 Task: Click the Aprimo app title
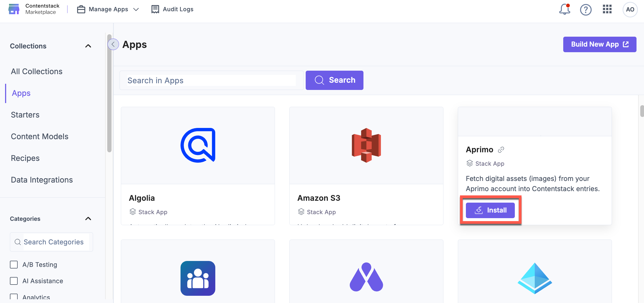[x=480, y=150]
